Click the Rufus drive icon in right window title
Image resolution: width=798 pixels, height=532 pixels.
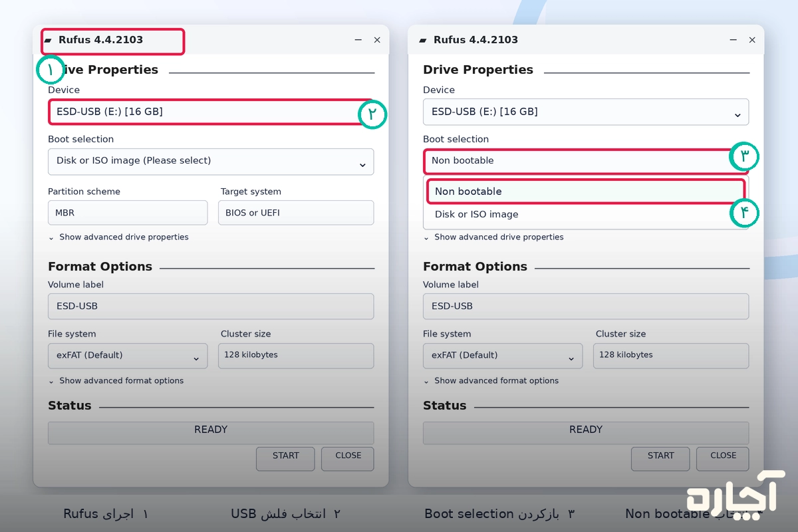(x=423, y=41)
